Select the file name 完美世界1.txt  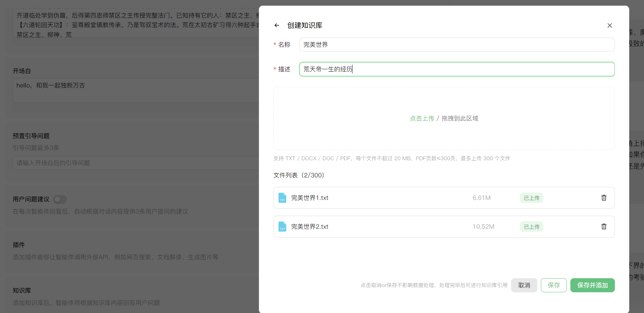coord(310,198)
